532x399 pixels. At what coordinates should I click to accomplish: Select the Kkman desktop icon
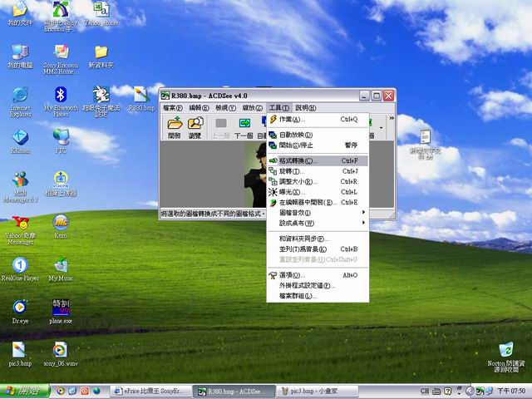tap(20, 141)
